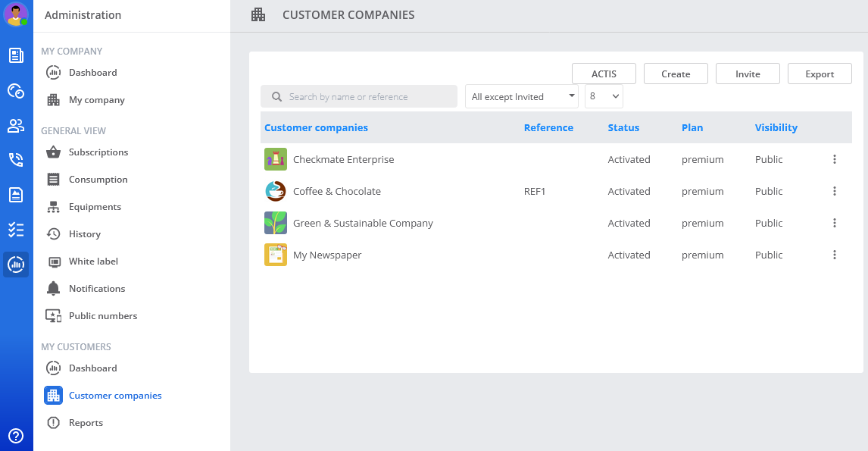The width and height of the screenshot is (868, 451).
Task: Click the Equipments network icon
Action: coord(53,207)
